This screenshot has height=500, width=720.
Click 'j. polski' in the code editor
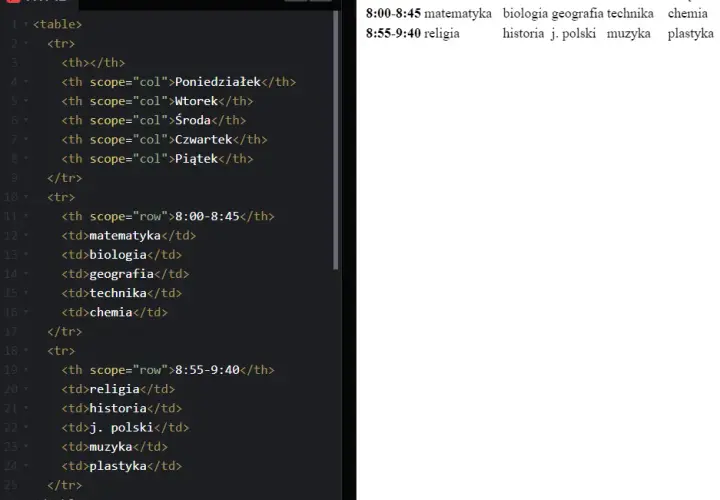pos(122,428)
